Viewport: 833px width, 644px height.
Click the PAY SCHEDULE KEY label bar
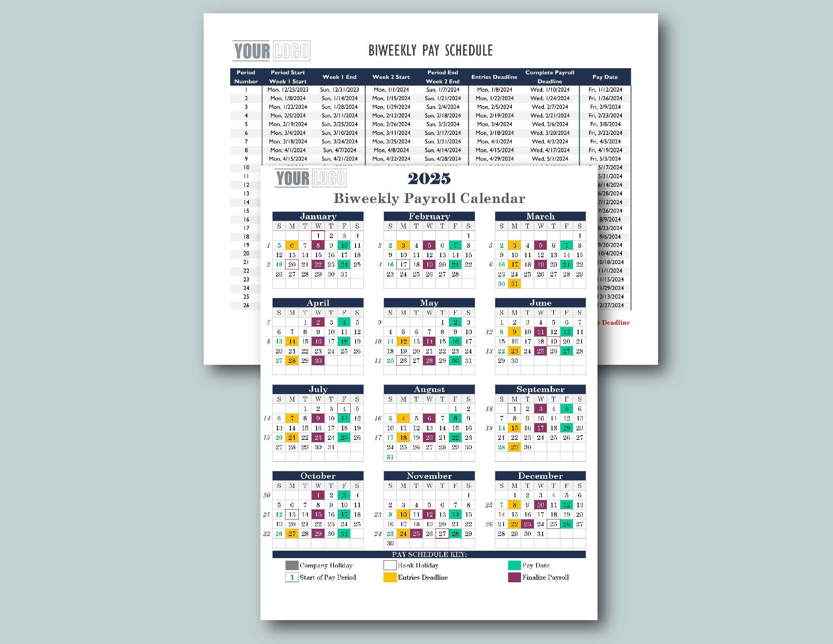(x=427, y=555)
